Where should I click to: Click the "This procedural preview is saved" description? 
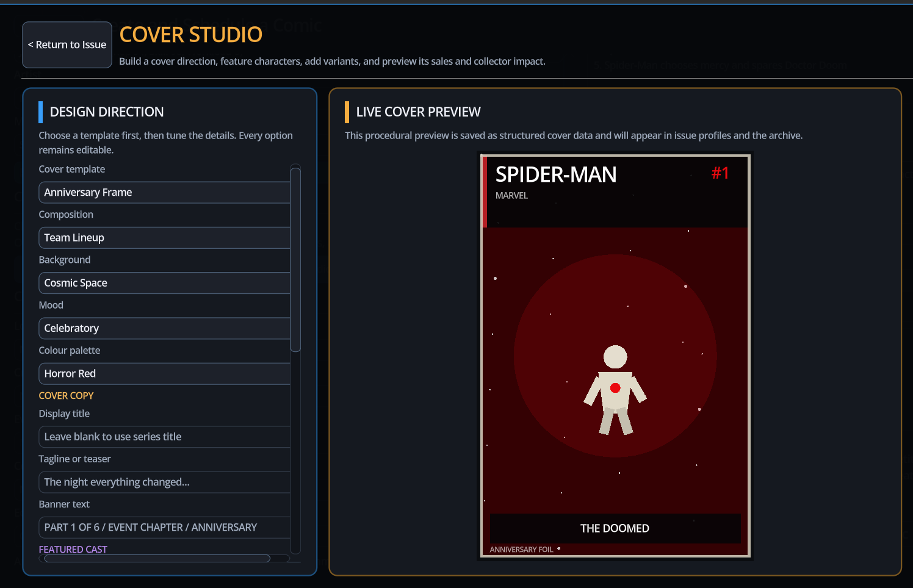pyautogui.click(x=574, y=135)
